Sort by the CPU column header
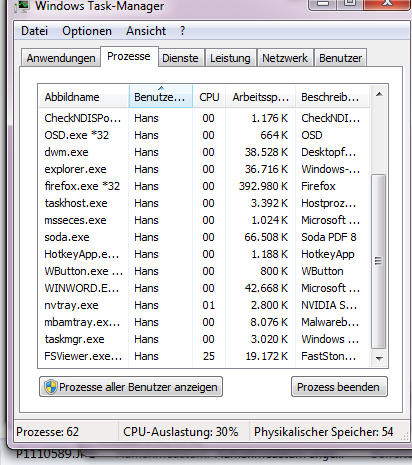Viewport: 412px width, 465px height. coord(209,97)
